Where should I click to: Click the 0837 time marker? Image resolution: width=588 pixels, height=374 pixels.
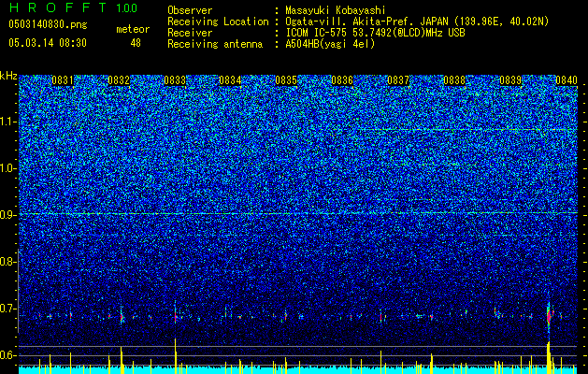[x=398, y=80]
